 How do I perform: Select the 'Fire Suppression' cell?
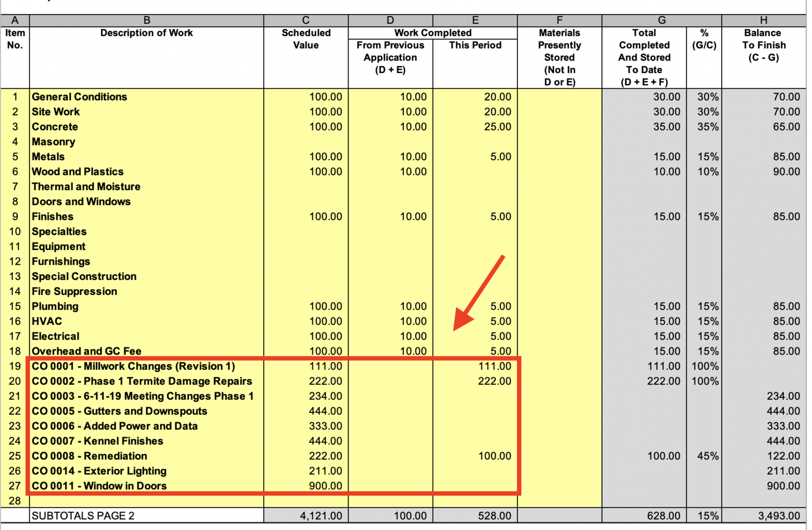point(147,292)
